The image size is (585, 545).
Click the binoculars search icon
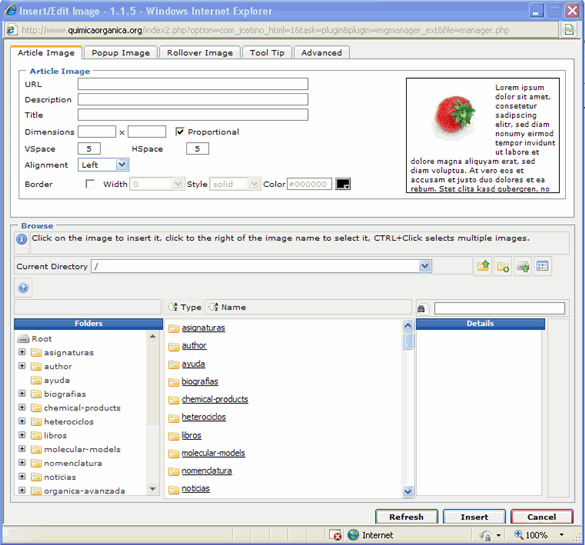click(x=422, y=308)
